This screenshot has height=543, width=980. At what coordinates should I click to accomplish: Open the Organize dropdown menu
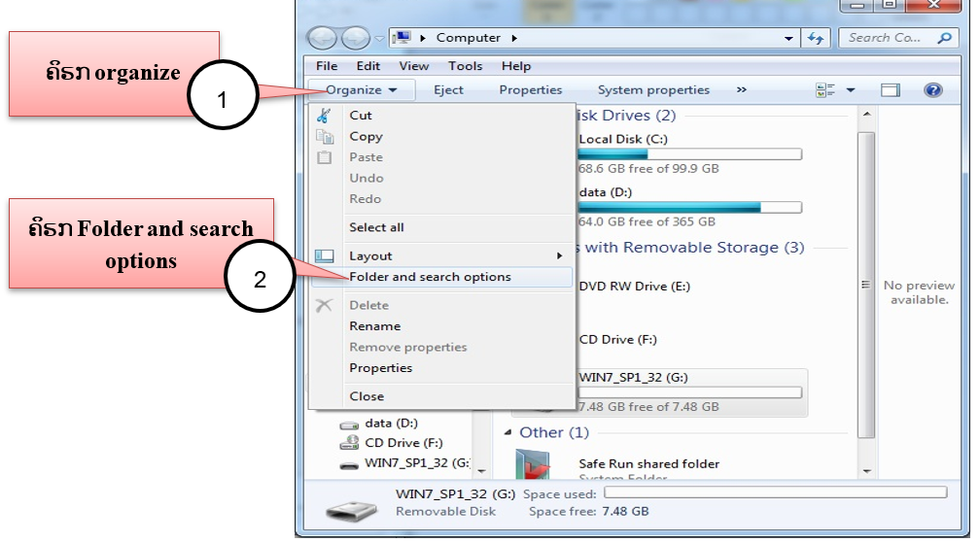pyautogui.click(x=361, y=90)
